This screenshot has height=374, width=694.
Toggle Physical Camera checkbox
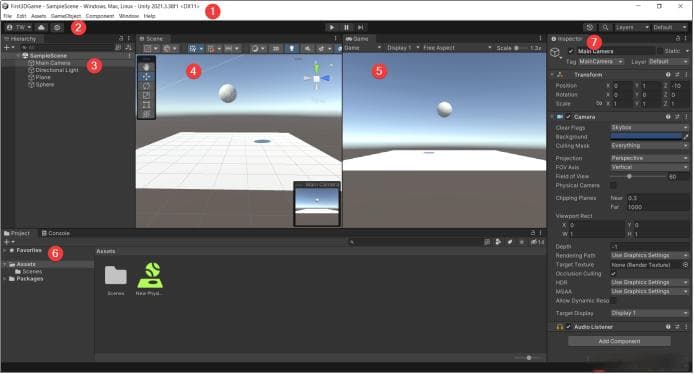pos(613,185)
